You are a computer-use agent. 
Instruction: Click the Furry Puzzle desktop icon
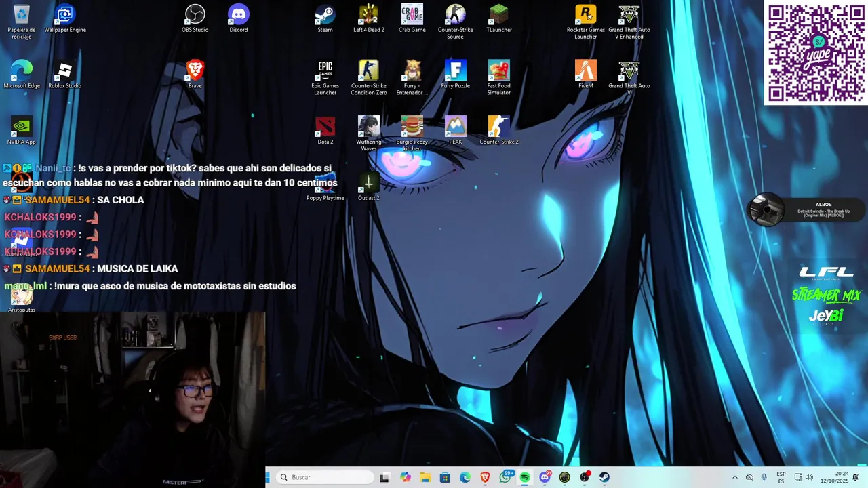[x=456, y=75]
